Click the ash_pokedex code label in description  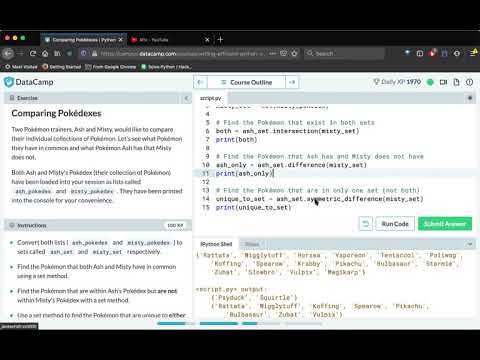pyautogui.click(x=33, y=191)
